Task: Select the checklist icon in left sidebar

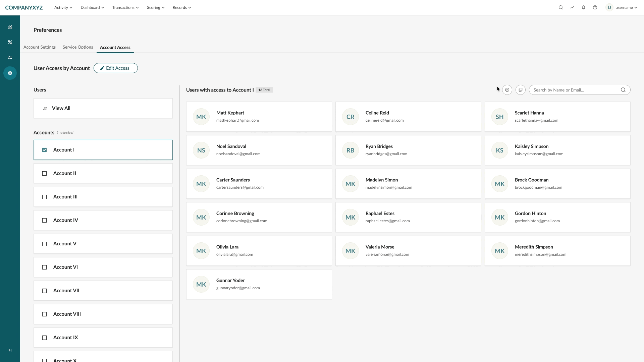Action: pyautogui.click(x=10, y=58)
